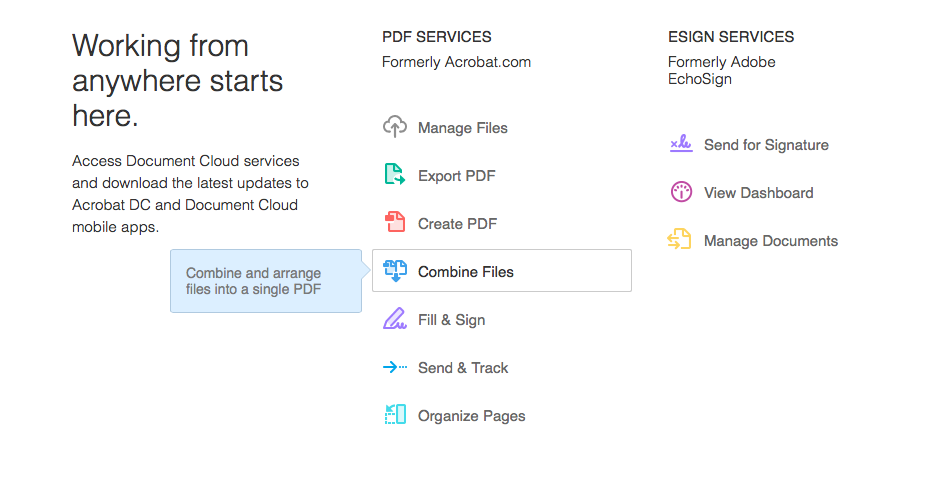
Task: Click the red Create PDF icon
Action: pyautogui.click(x=395, y=222)
